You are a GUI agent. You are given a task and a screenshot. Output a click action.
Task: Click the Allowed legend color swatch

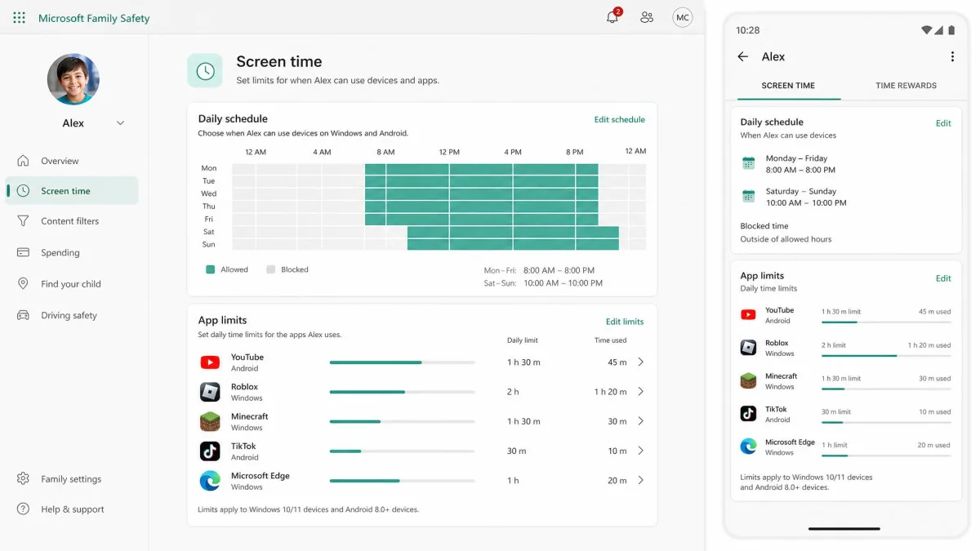[211, 269]
